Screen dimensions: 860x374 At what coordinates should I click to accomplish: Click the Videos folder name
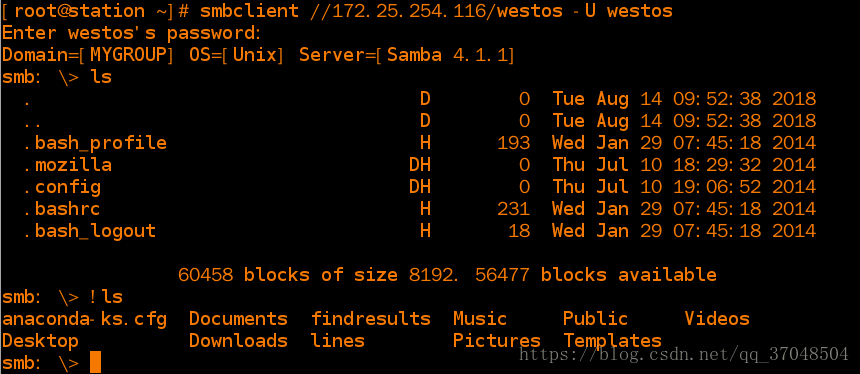point(717,319)
